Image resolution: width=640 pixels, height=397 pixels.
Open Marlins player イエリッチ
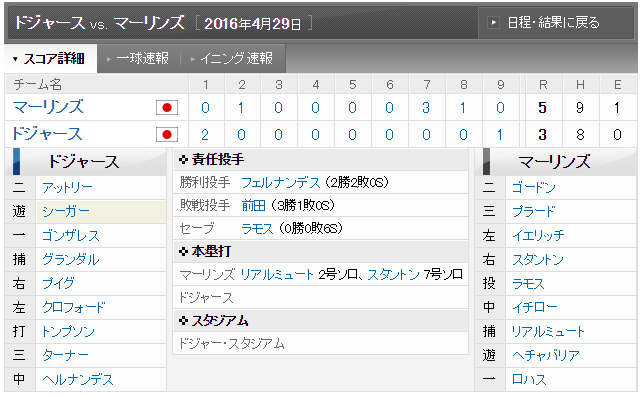tap(538, 235)
